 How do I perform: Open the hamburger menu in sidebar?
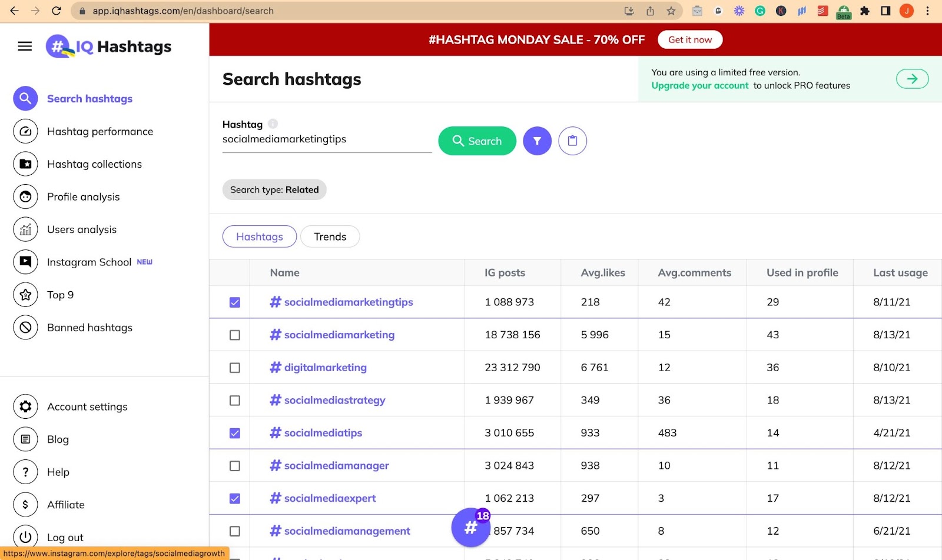click(25, 46)
